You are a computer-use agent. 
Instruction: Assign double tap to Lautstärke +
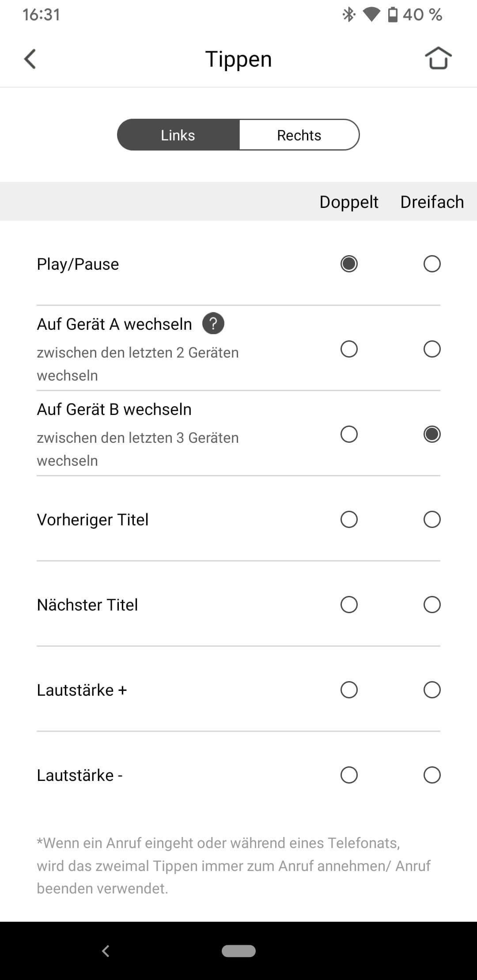[x=349, y=690]
